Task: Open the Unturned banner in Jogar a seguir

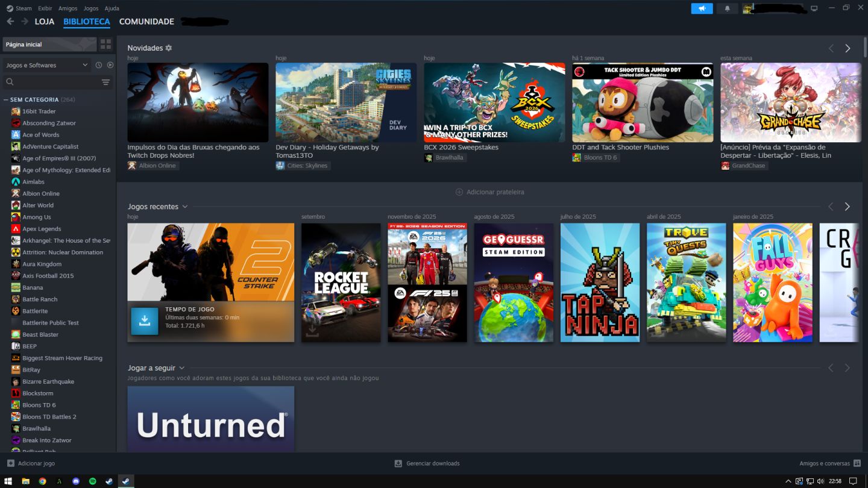Action: click(x=211, y=419)
